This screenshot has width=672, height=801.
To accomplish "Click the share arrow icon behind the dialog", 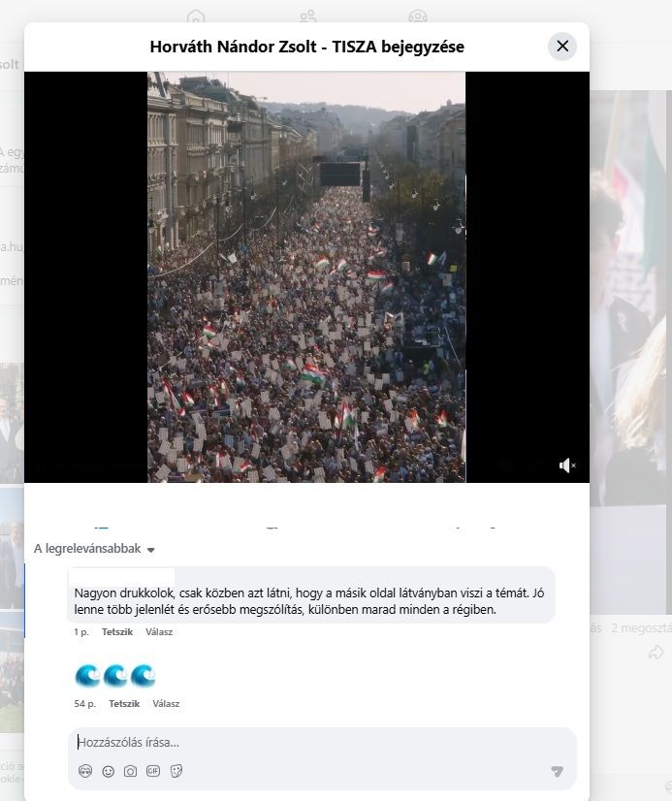I will pyautogui.click(x=656, y=653).
